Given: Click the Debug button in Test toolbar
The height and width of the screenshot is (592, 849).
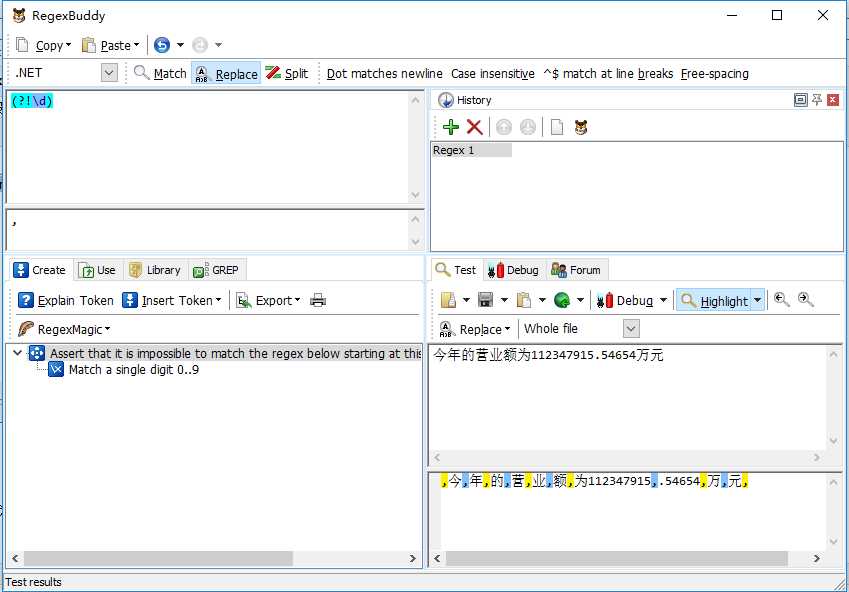Looking at the screenshot, I should pyautogui.click(x=624, y=300).
